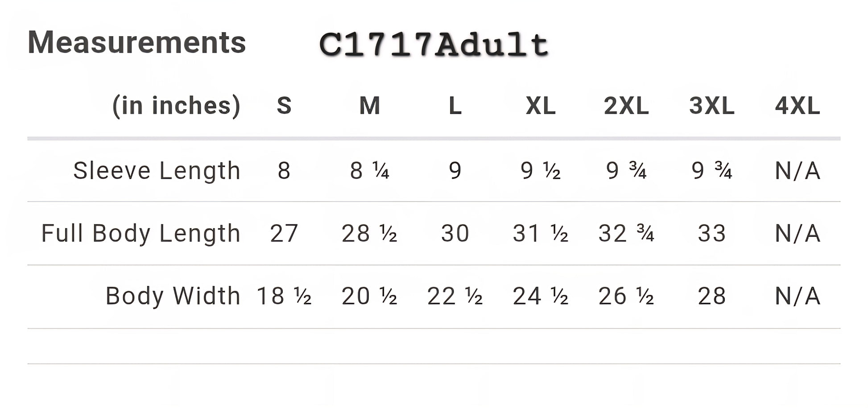This screenshot has width=868, height=408.
Task: Select the XL size column header
Action: click(541, 106)
